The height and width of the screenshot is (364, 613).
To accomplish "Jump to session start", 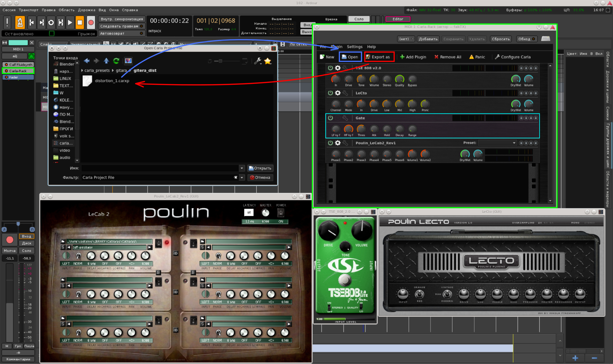I will (x=32, y=23).
